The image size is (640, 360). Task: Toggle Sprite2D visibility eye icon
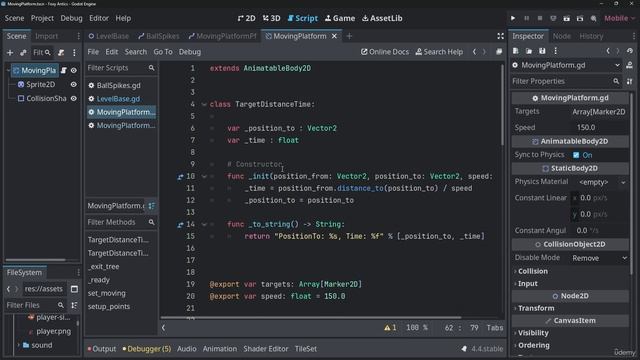pyautogui.click(x=73, y=84)
